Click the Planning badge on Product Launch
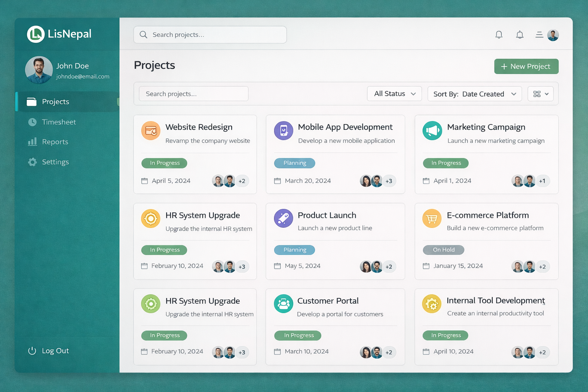Image resolution: width=588 pixels, height=392 pixels. point(295,250)
